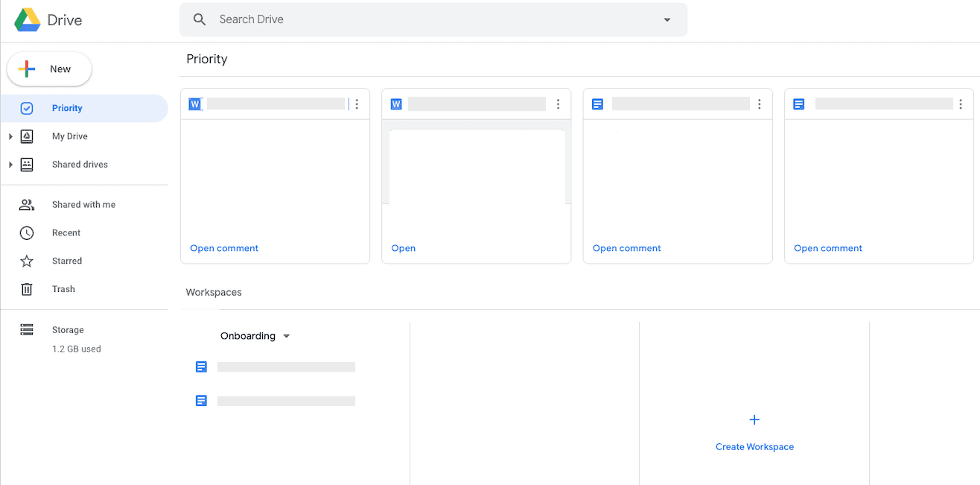
Task: Click Create Workspace link
Action: tap(754, 447)
